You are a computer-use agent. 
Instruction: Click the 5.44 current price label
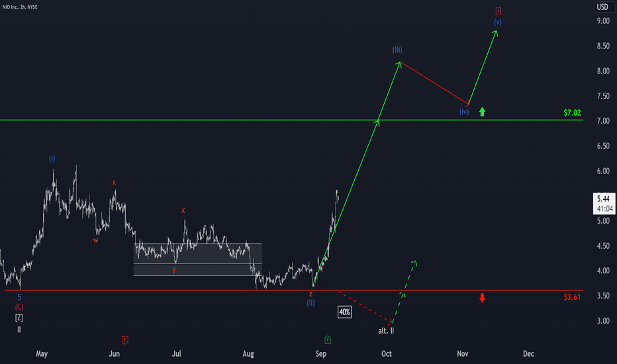coord(603,199)
